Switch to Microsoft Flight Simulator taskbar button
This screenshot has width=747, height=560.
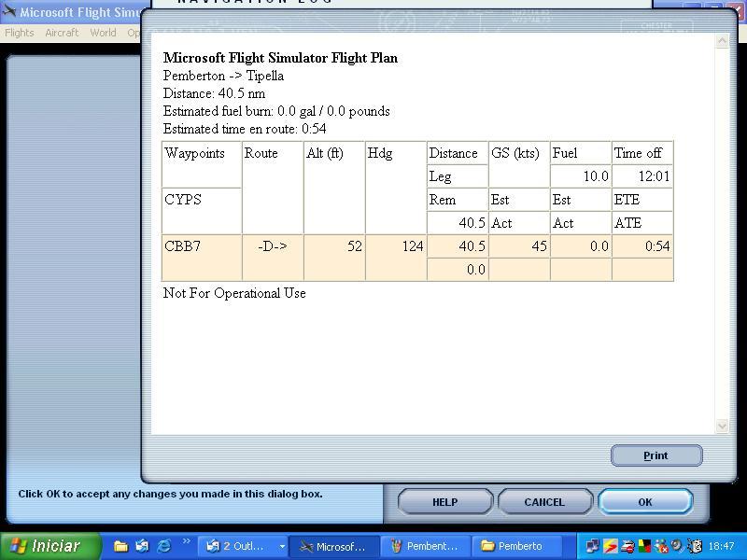(x=333, y=546)
